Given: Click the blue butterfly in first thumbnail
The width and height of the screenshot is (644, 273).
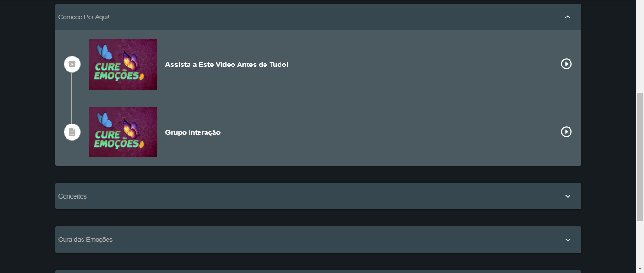Looking at the screenshot, I should click(x=104, y=51).
